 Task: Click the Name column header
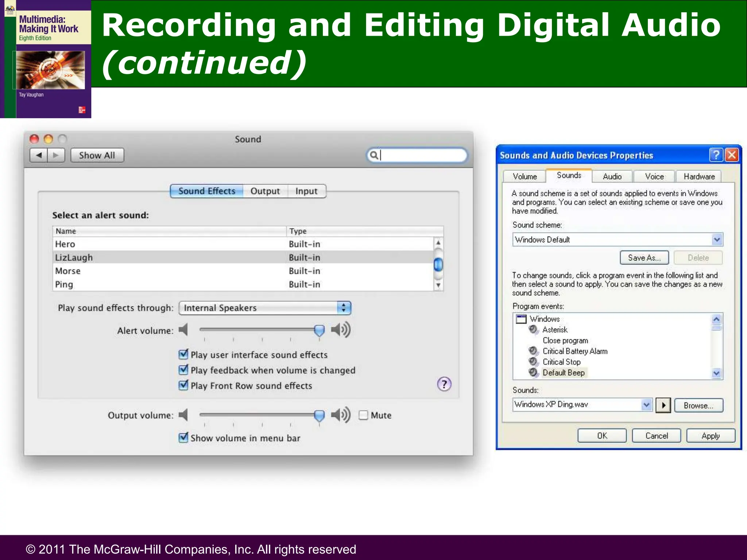coord(170,231)
